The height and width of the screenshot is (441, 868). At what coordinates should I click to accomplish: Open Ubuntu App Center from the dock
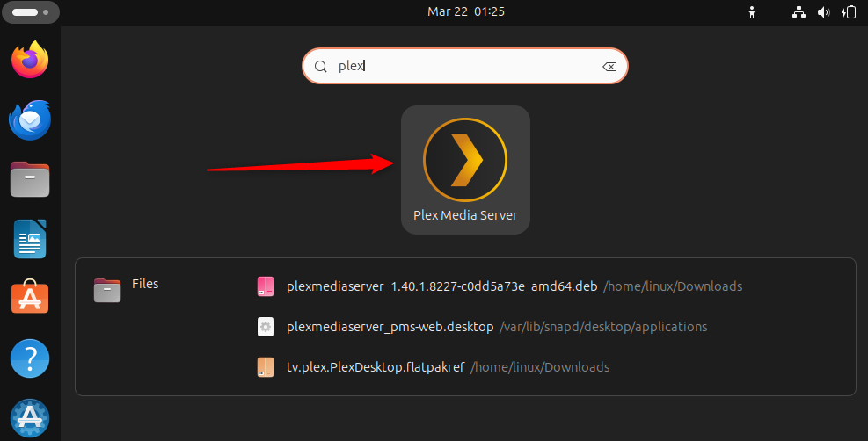click(x=30, y=297)
